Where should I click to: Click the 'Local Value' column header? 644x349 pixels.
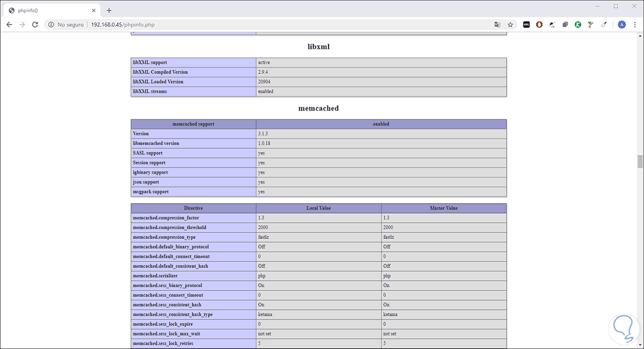pyautogui.click(x=319, y=208)
